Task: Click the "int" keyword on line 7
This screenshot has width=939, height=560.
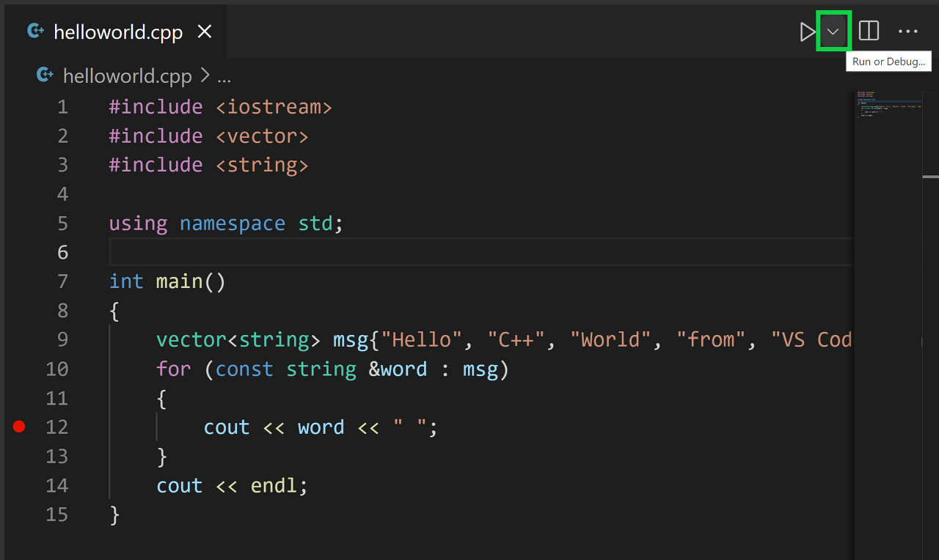Action: click(x=127, y=281)
